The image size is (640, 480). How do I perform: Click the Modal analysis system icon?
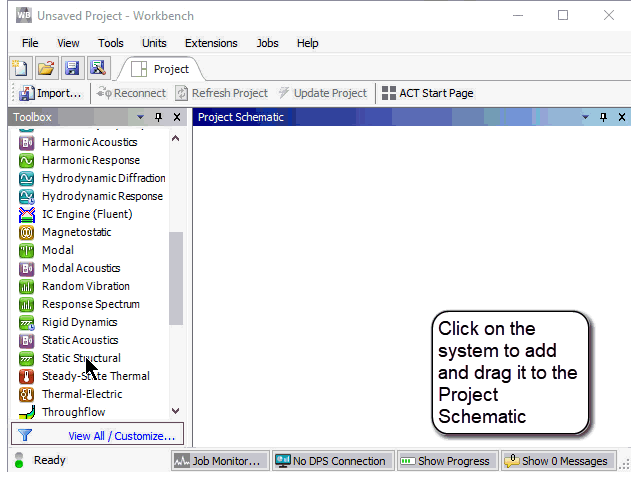click(27, 250)
